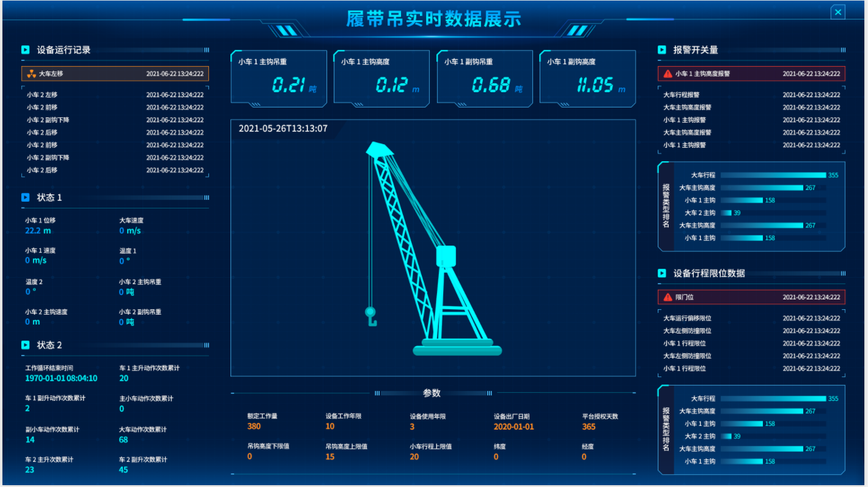868x487 pixels.
Task: Click the play icon beside 设备运行记录
Action: pos(26,50)
